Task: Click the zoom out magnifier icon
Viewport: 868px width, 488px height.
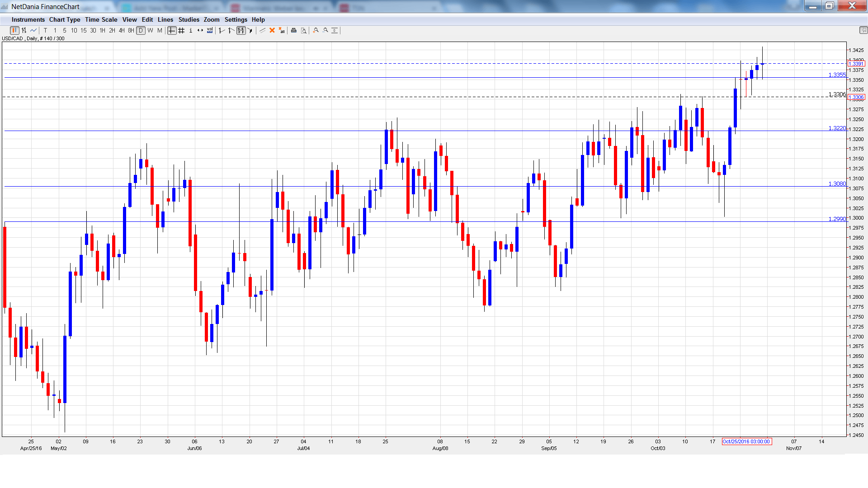Action: click(x=325, y=30)
